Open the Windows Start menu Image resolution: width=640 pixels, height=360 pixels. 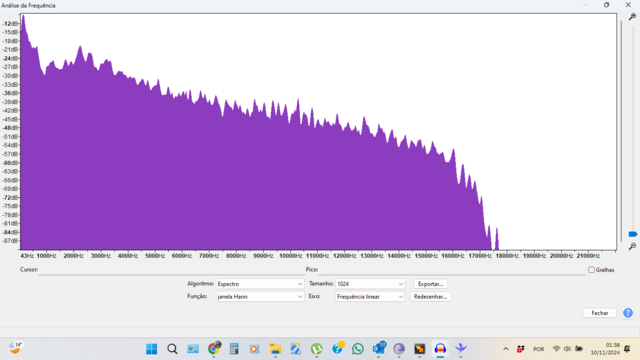tap(151, 349)
